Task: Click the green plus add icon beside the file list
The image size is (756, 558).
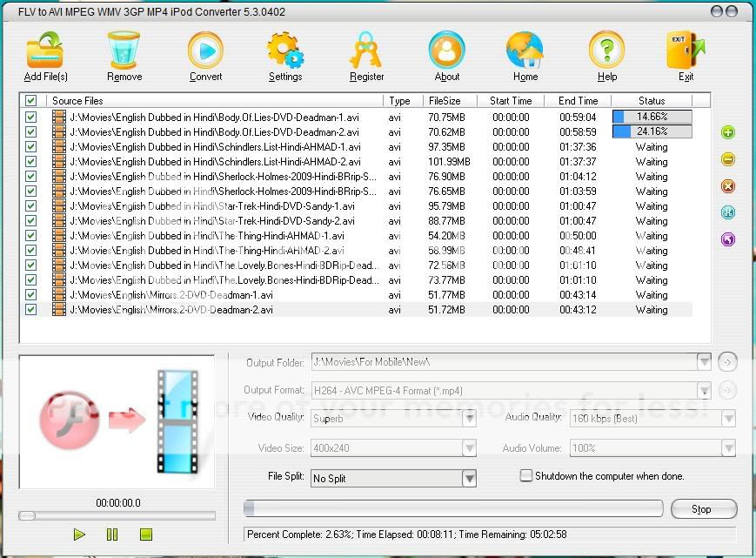Action: tap(728, 132)
